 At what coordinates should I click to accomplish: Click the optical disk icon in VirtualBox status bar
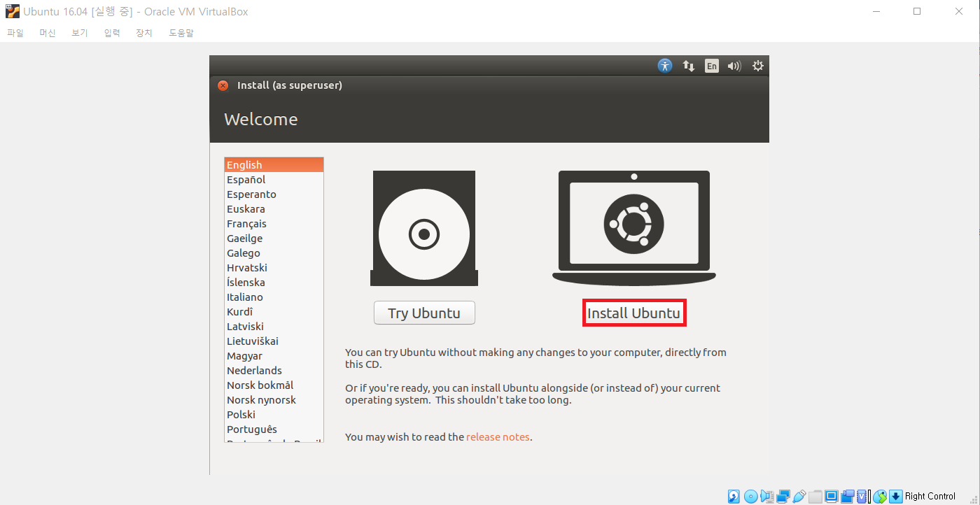(750, 497)
